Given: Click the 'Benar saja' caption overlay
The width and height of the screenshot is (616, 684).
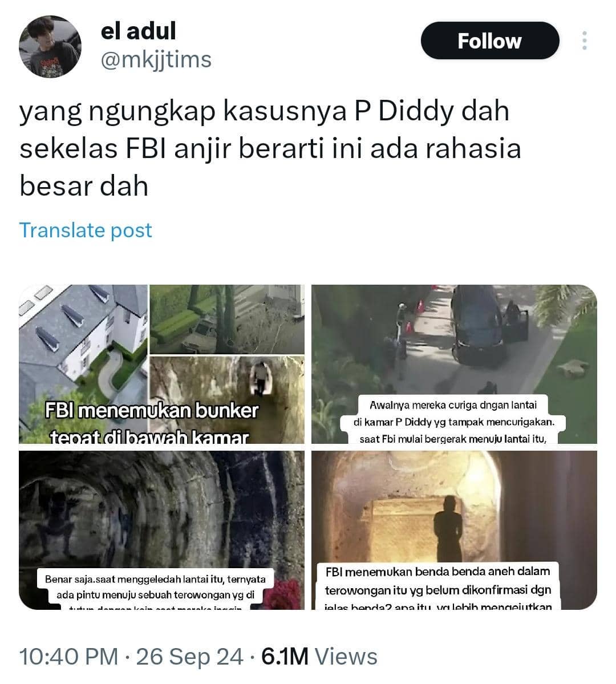Looking at the screenshot, I should coord(155,589).
